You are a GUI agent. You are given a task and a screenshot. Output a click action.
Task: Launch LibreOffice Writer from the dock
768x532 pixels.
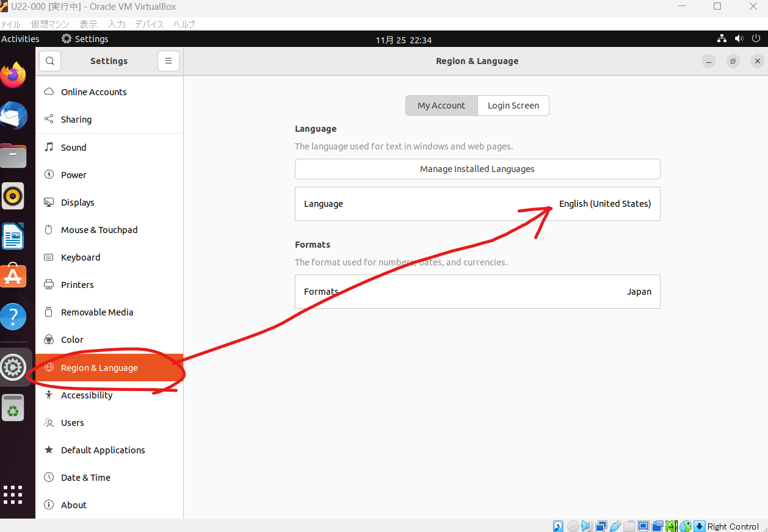point(13,237)
